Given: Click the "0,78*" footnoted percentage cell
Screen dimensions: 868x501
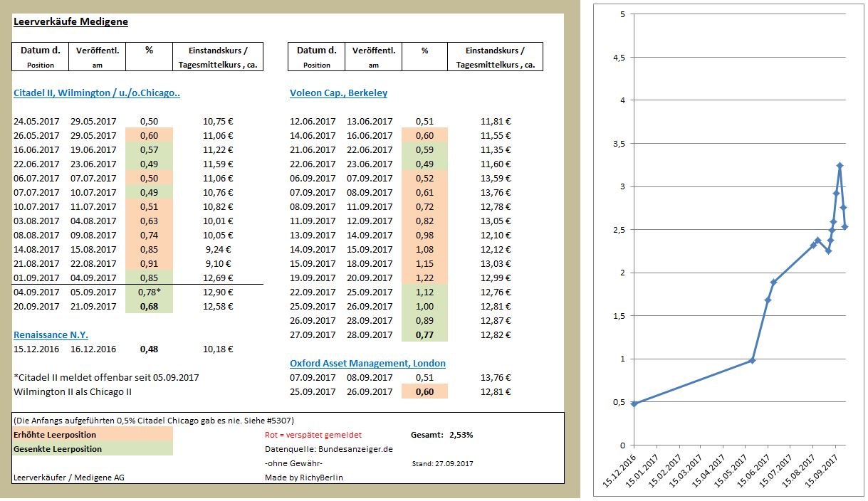Looking at the screenshot, I should pyautogui.click(x=148, y=292).
